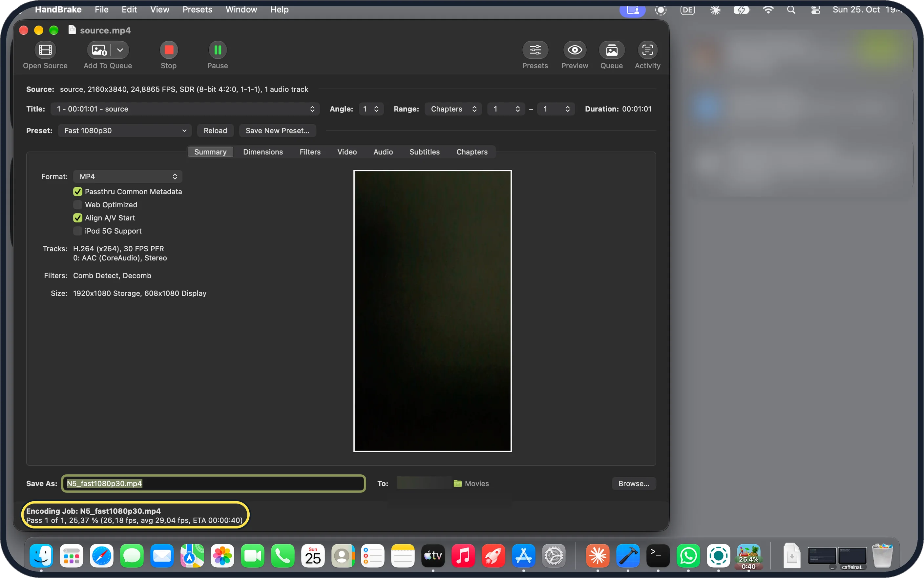
Task: Open the Presets menu in menu bar
Action: (197, 10)
